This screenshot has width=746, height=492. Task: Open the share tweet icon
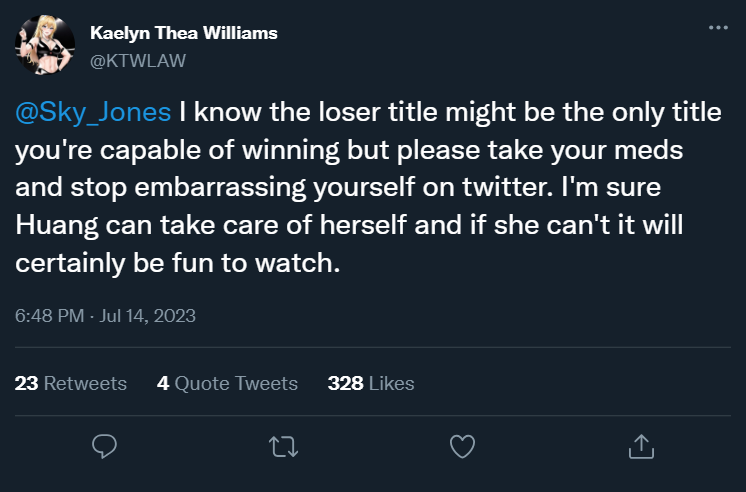[640, 446]
